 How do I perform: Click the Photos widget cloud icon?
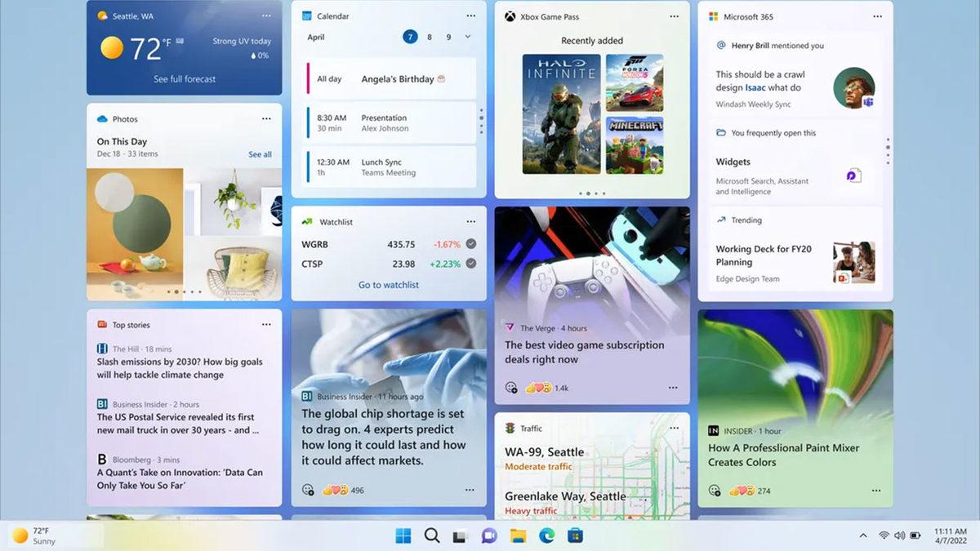pyautogui.click(x=104, y=118)
